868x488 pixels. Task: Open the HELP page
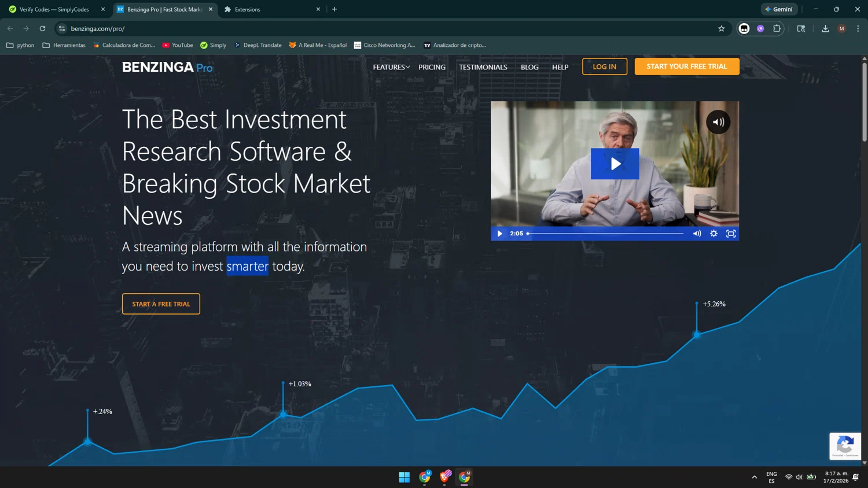pos(560,67)
